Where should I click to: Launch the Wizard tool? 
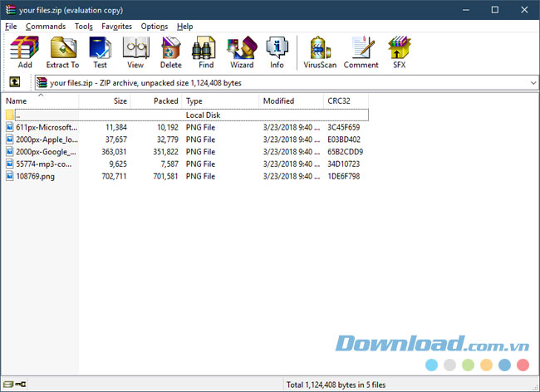tap(242, 51)
